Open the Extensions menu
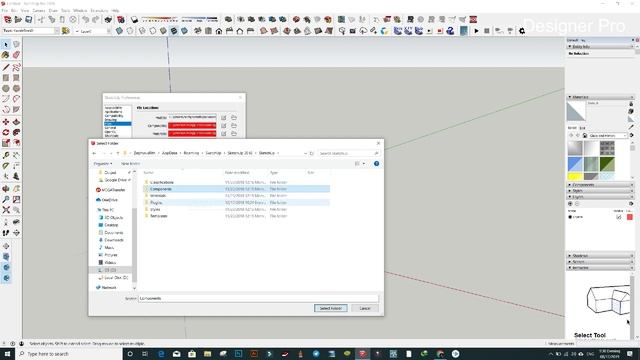Viewport: 640px width, 360px height. click(x=99, y=10)
